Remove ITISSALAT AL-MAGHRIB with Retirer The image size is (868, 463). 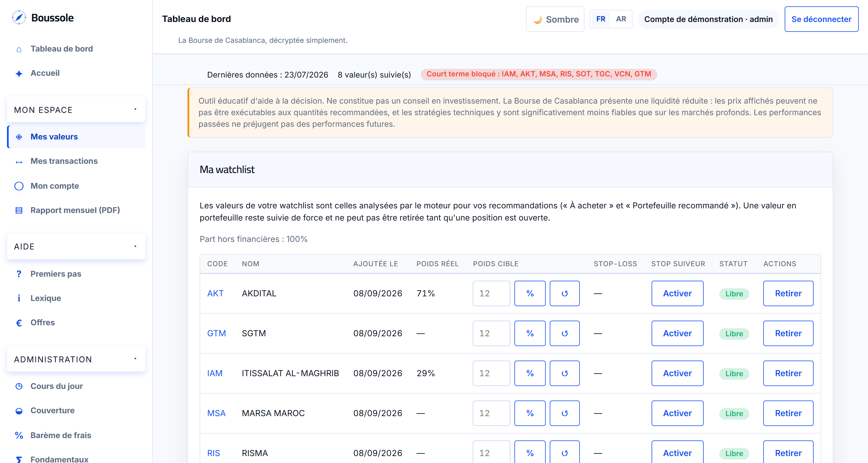788,373
